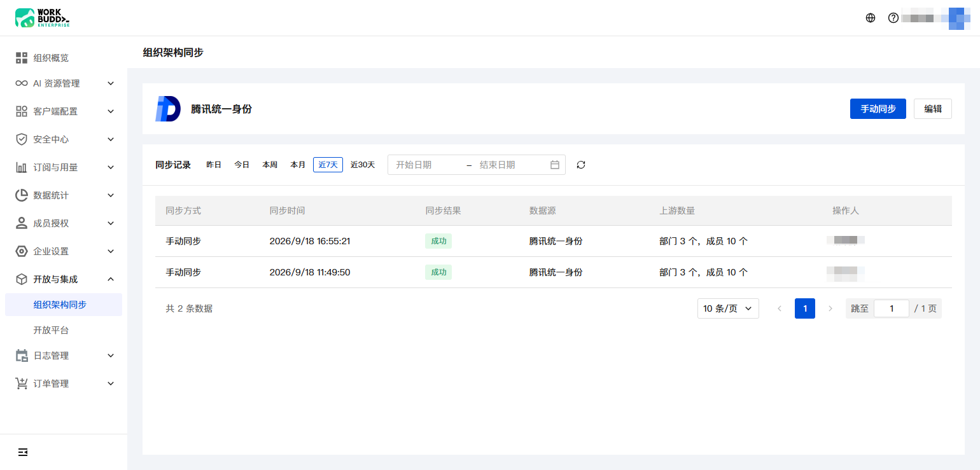Click 成功 badge in the 11:49:50 row

pyautogui.click(x=438, y=272)
